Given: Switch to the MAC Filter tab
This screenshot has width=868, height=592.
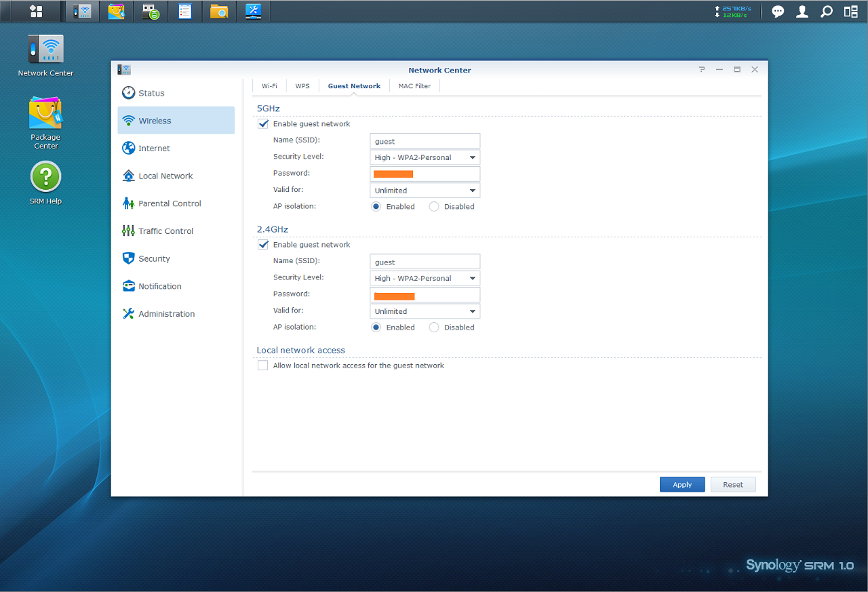Looking at the screenshot, I should pyautogui.click(x=414, y=86).
